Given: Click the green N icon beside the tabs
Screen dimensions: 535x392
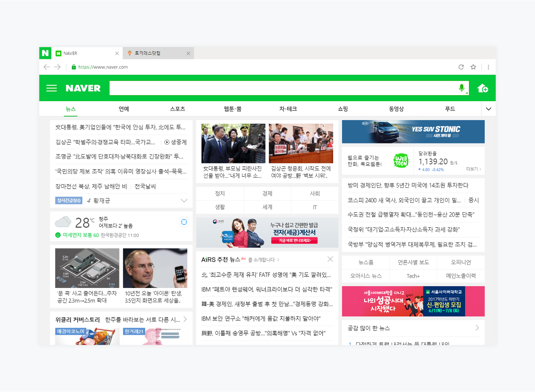Looking at the screenshot, I should click(x=45, y=53).
